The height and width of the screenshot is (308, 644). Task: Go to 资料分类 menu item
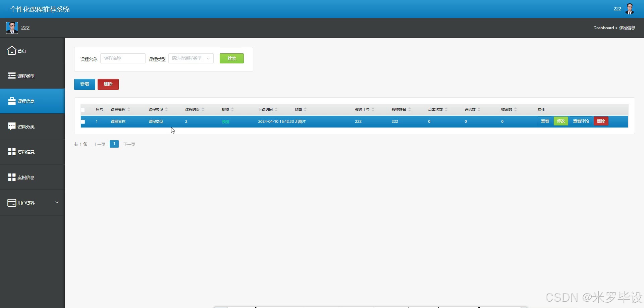coord(32,126)
